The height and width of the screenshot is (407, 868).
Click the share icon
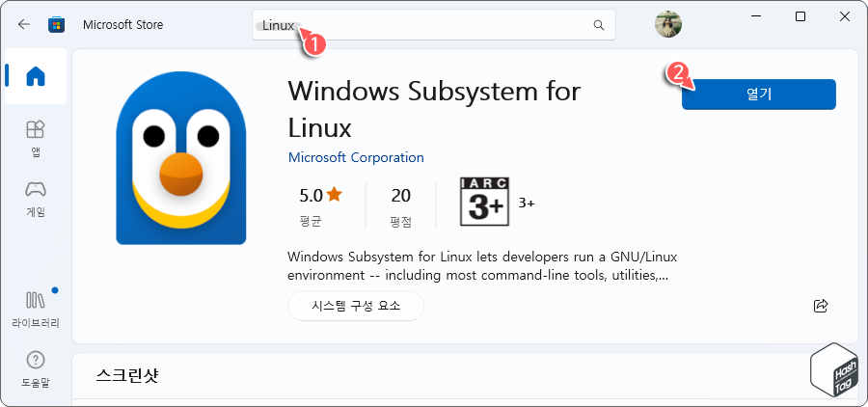point(821,306)
